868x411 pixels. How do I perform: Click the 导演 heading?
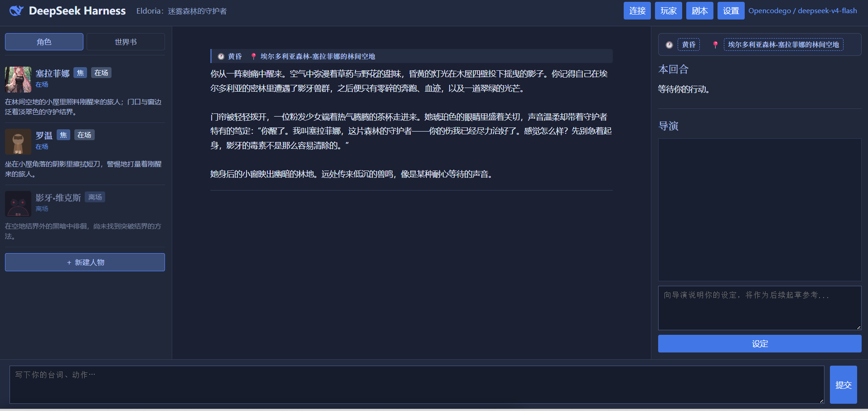coord(668,126)
